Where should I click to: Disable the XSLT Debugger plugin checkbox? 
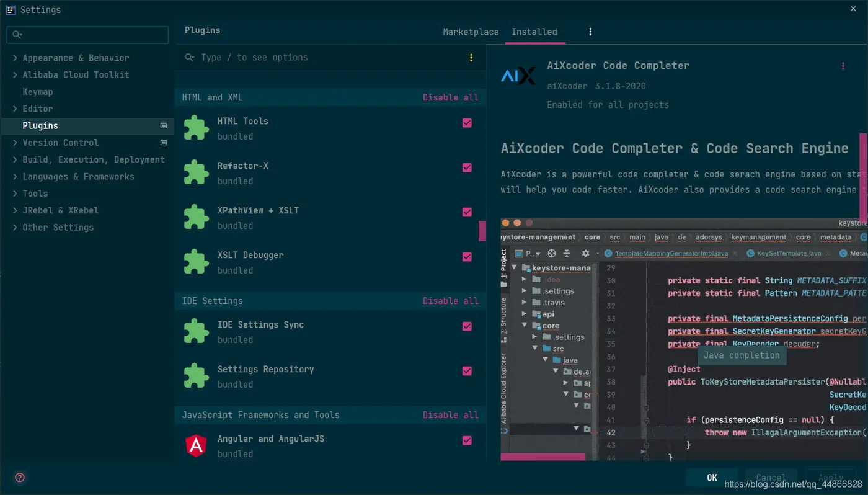(x=467, y=257)
